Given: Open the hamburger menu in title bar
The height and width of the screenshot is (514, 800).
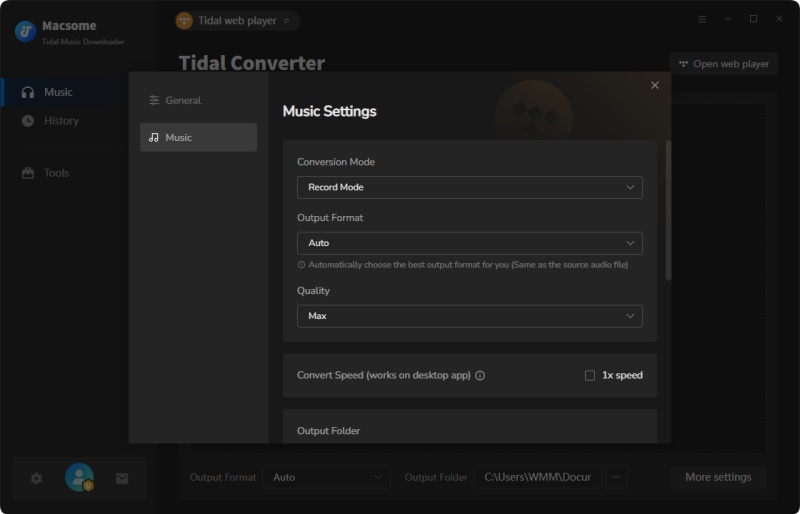Looking at the screenshot, I should coord(702,19).
